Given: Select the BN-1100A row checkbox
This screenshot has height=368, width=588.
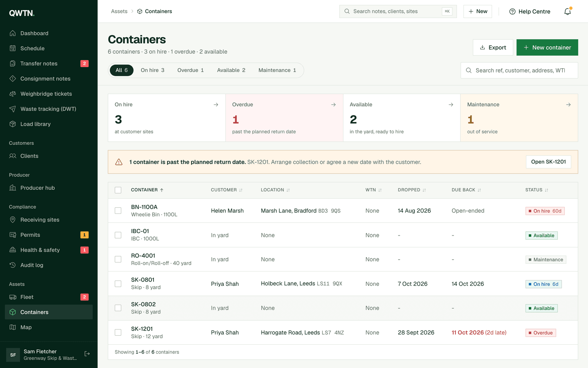Looking at the screenshot, I should (118, 211).
